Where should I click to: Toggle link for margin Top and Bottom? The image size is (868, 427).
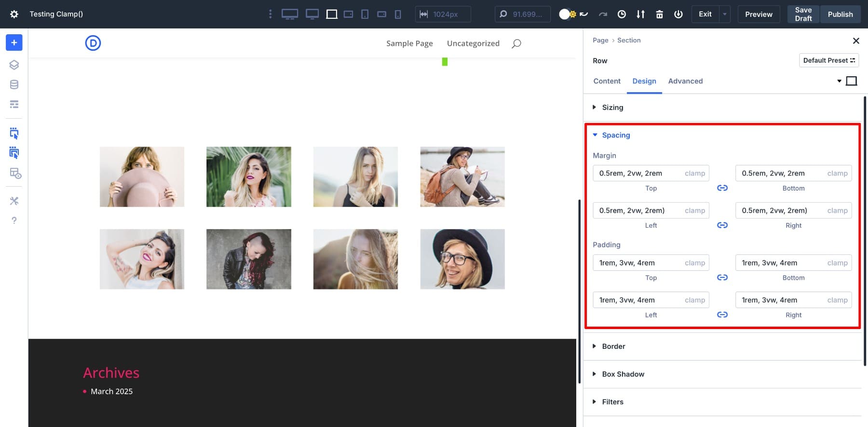coord(722,188)
